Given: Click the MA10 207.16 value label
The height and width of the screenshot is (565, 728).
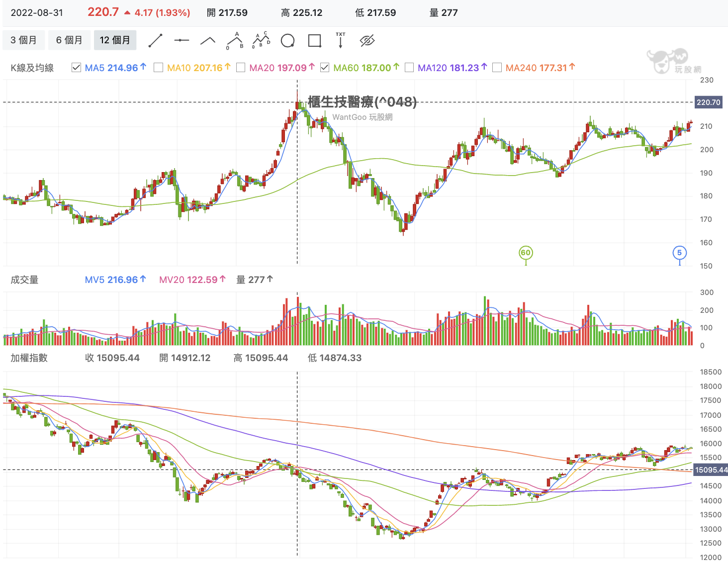Looking at the screenshot, I should pyautogui.click(x=199, y=68).
